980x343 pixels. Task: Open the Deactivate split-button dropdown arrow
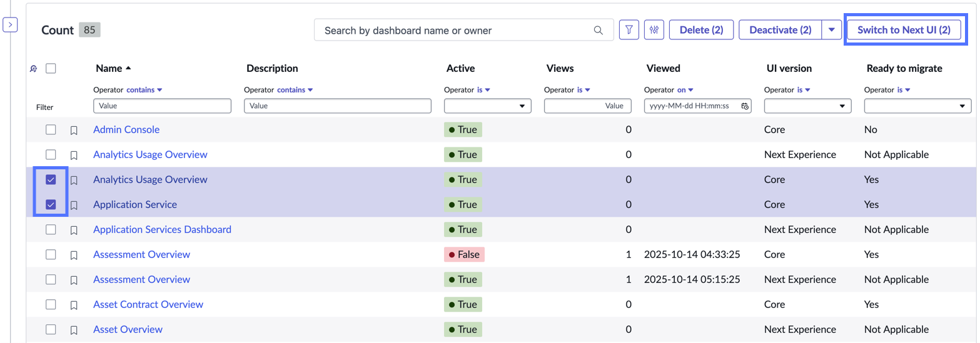tap(832, 30)
